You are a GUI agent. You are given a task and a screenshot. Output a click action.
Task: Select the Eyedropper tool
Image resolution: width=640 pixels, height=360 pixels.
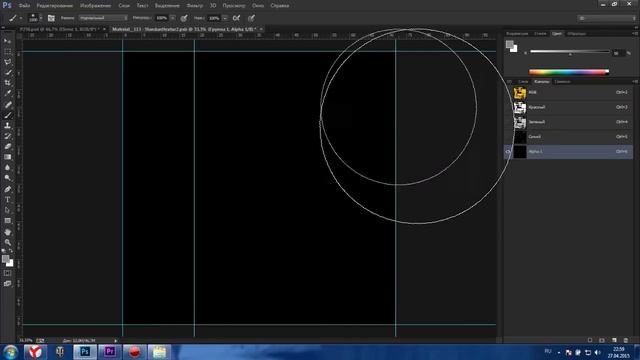(x=7, y=93)
